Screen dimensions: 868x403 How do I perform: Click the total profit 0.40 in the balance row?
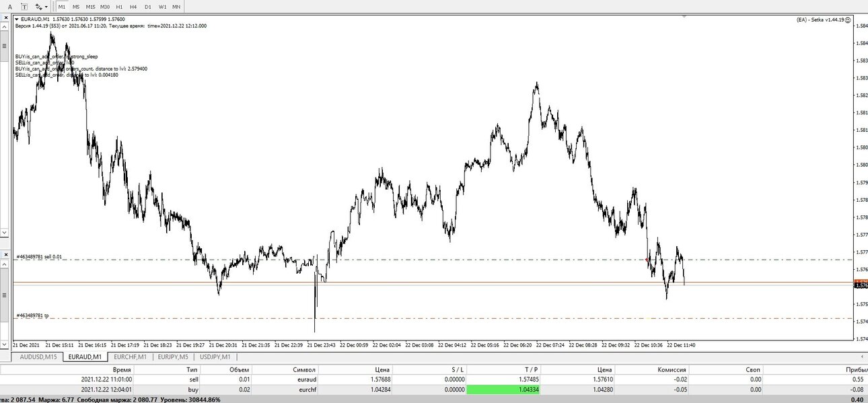(x=857, y=399)
